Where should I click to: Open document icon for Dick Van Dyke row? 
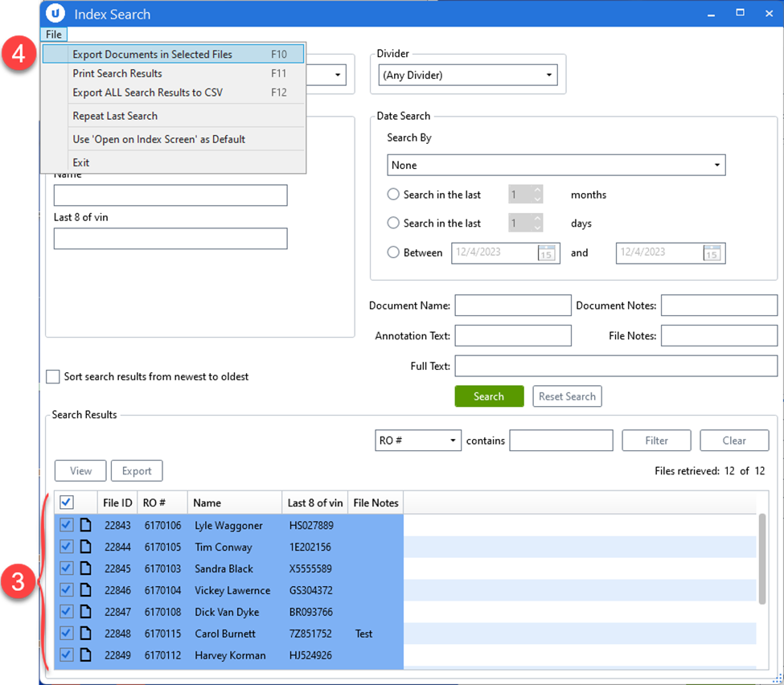(86, 611)
